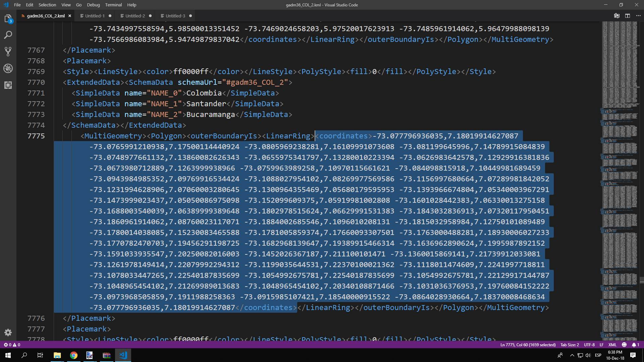Open the UTF-8 encoding selector
644x362 pixels.
pos(589,345)
